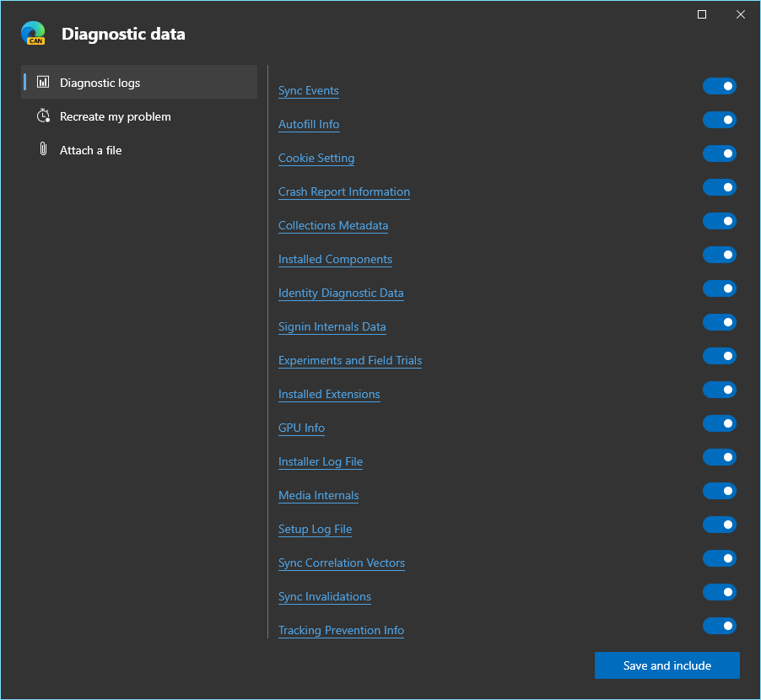
Task: Click the Attach a file paperclip icon
Action: 43,149
